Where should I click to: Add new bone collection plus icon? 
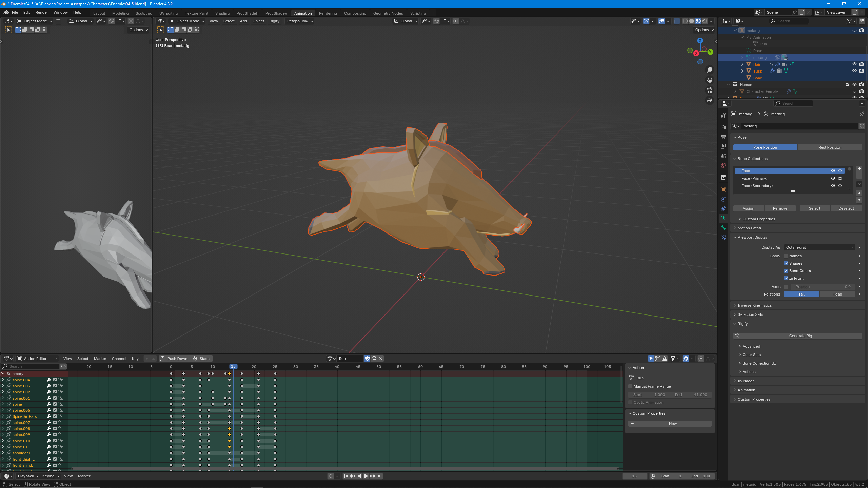[859, 169]
